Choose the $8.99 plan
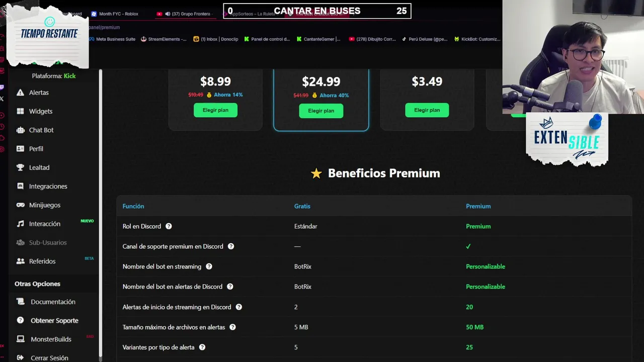 pos(215,110)
